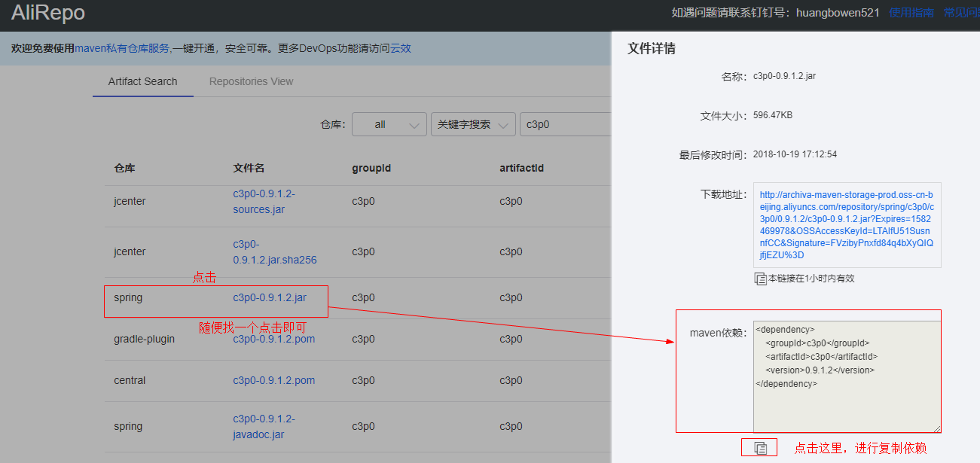
Task: Click the file size value 596.47KB
Action: click(773, 116)
